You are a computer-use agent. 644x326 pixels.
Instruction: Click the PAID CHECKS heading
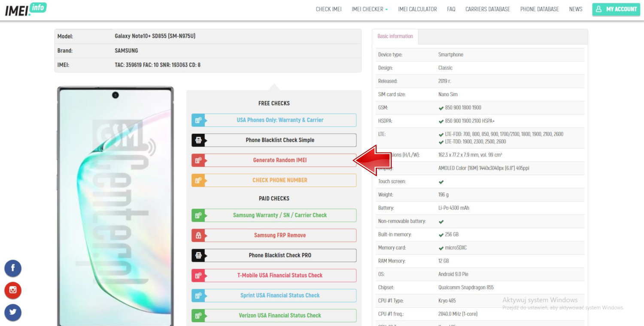(274, 199)
